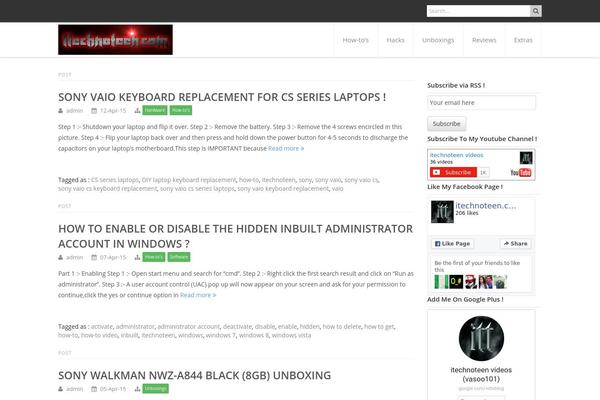Click 12-Apr-15 date link

[x=113, y=111]
